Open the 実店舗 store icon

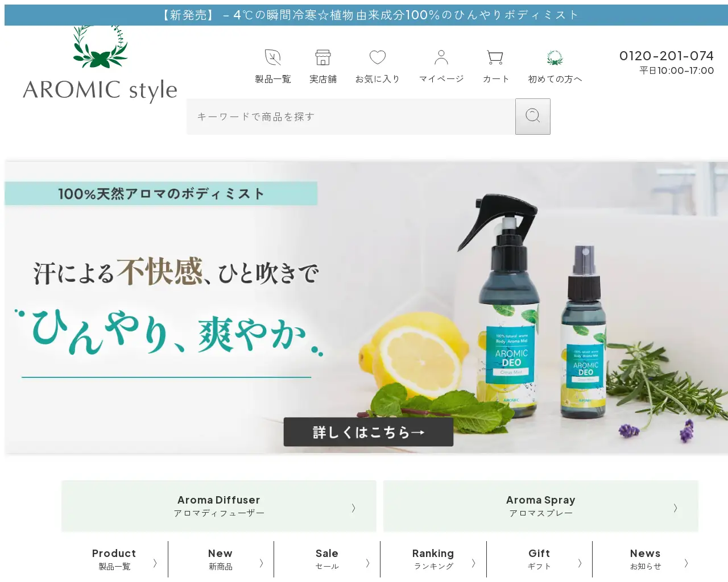pos(322,57)
